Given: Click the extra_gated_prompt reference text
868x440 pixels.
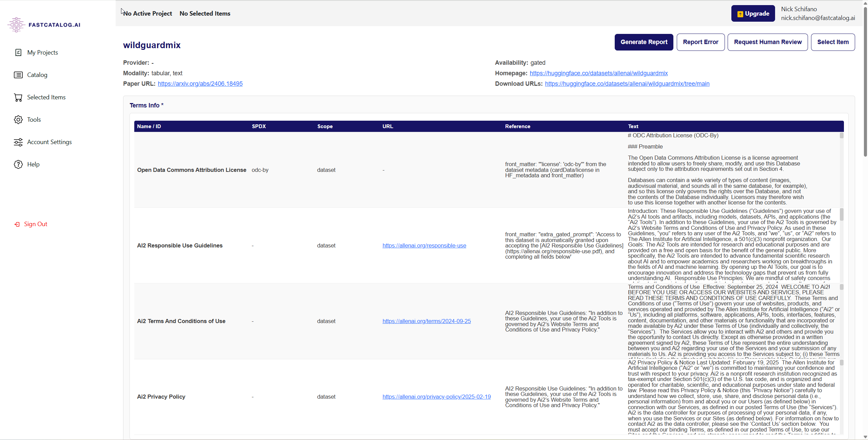Looking at the screenshot, I should pyautogui.click(x=564, y=245).
